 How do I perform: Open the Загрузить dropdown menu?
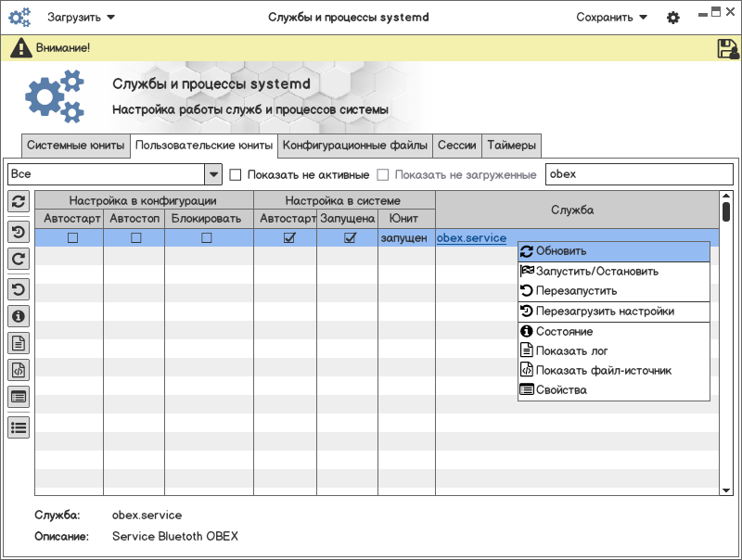82,17
